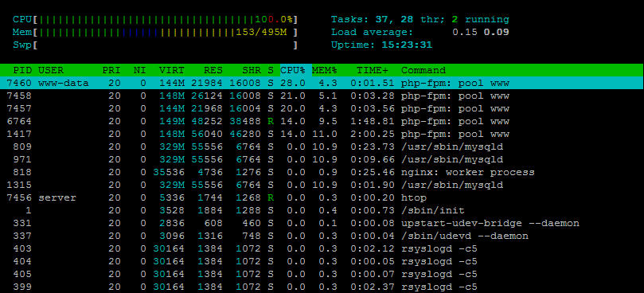Viewport: 644px width, 293px height.
Task: Select rsyslogd row with PID 404
Action: pos(322,261)
